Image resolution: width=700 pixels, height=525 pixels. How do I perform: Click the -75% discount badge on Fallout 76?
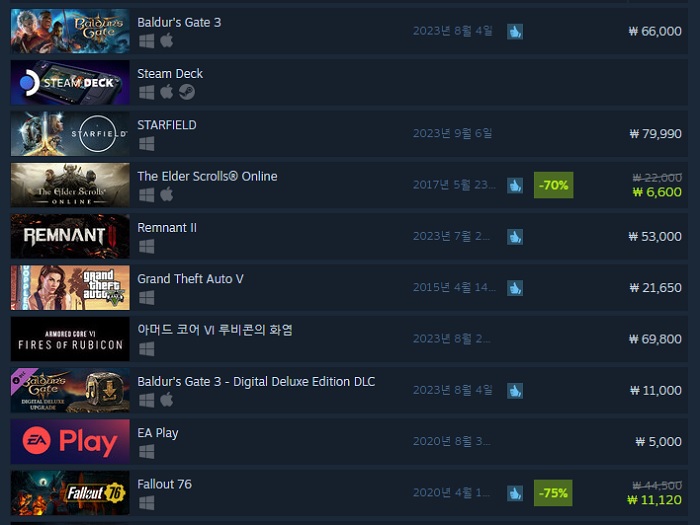point(553,493)
